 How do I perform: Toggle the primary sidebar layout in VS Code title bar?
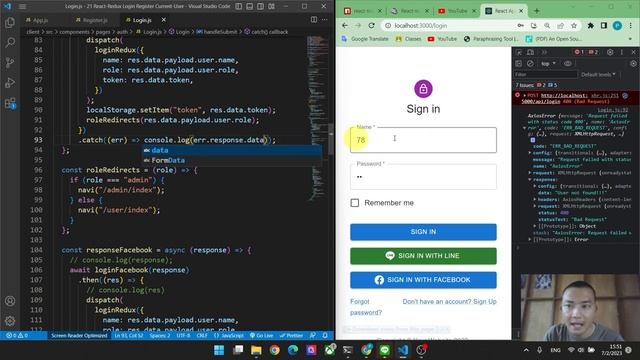coord(239,6)
